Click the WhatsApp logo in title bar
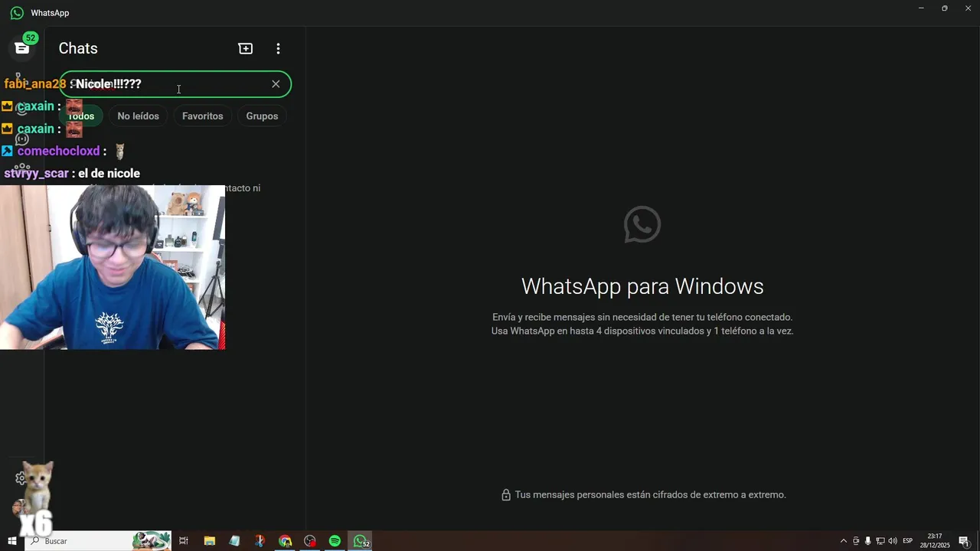 17,13
